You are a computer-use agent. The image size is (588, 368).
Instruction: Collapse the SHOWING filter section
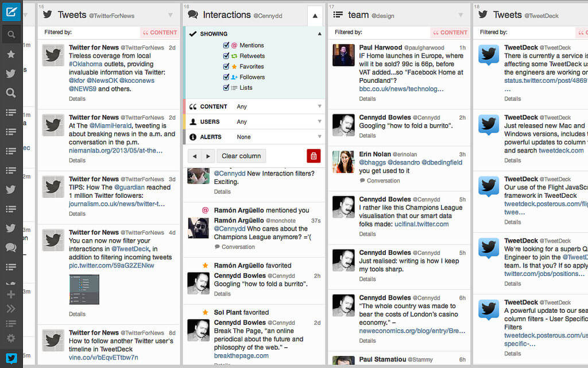coord(319,34)
